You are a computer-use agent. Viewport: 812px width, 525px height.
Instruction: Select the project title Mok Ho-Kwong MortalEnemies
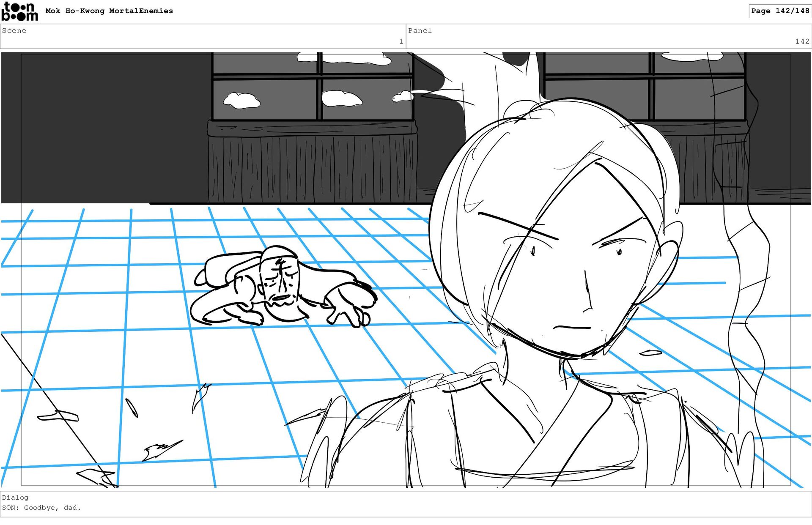109,11
